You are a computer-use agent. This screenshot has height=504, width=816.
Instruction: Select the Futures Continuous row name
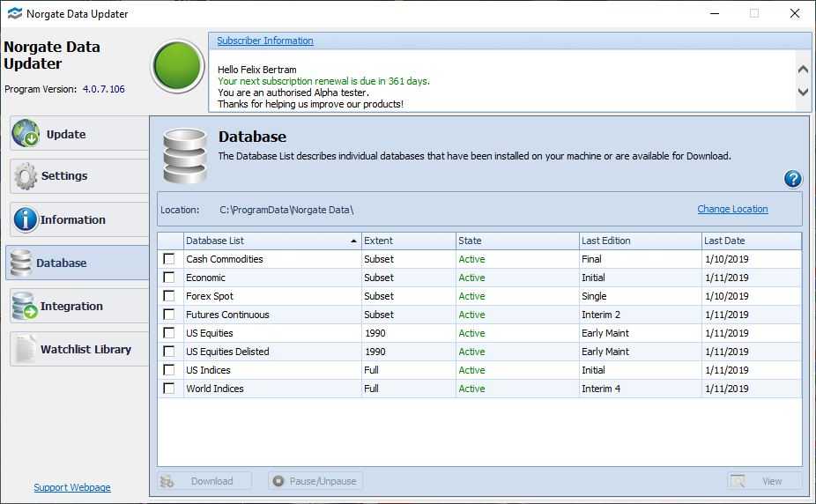click(x=227, y=315)
